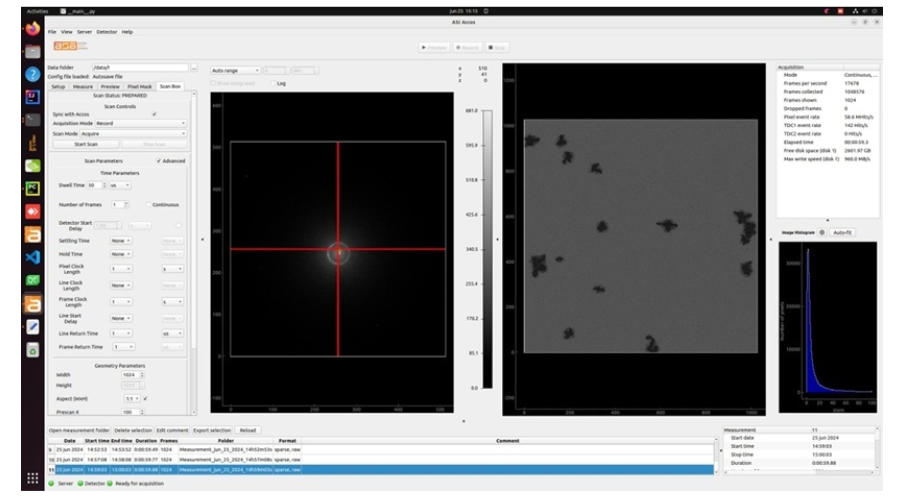This screenshot has height=501, width=907.
Task: Open the Auto range dropdown
Action: tap(236, 70)
